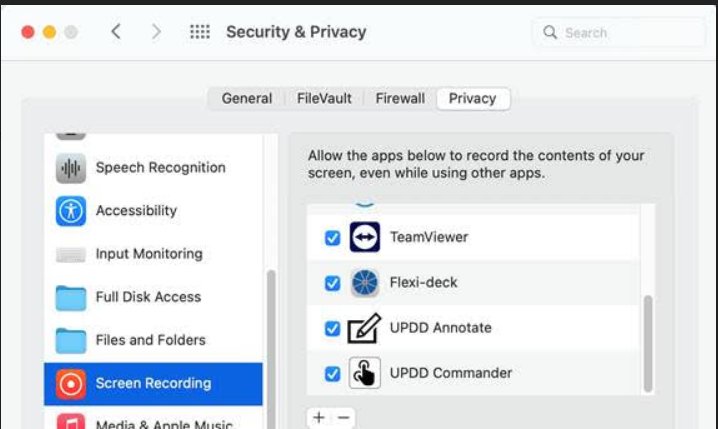Click the Flexi-deck app icon

364,282
